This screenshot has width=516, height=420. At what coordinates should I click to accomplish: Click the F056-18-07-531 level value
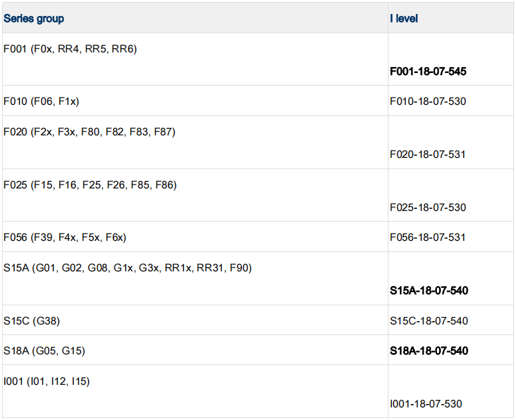(x=428, y=238)
